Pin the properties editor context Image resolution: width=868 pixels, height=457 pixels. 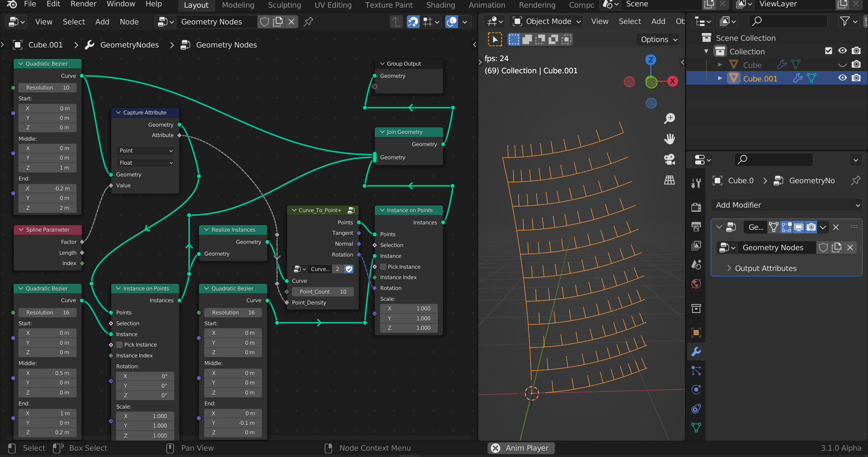coord(855,181)
